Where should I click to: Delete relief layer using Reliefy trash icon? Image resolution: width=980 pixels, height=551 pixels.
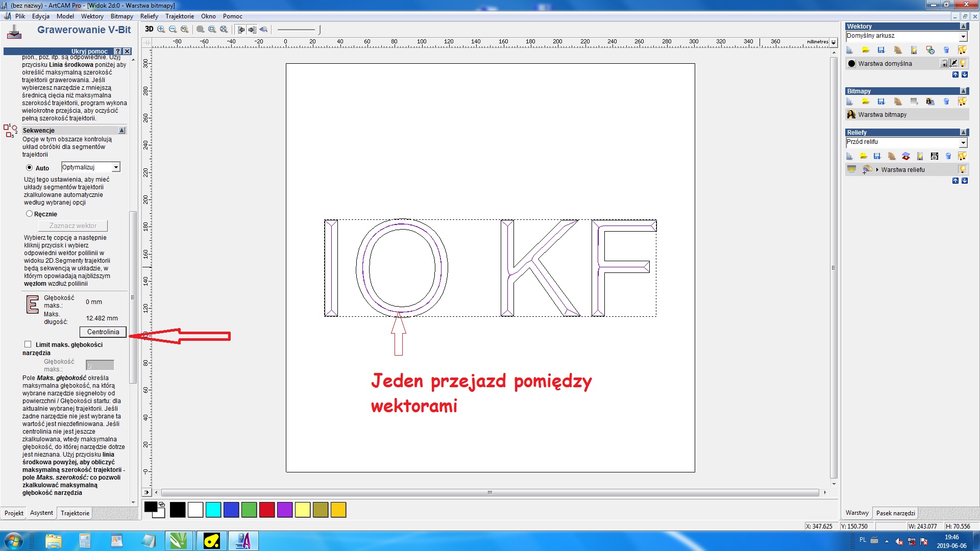(948, 156)
